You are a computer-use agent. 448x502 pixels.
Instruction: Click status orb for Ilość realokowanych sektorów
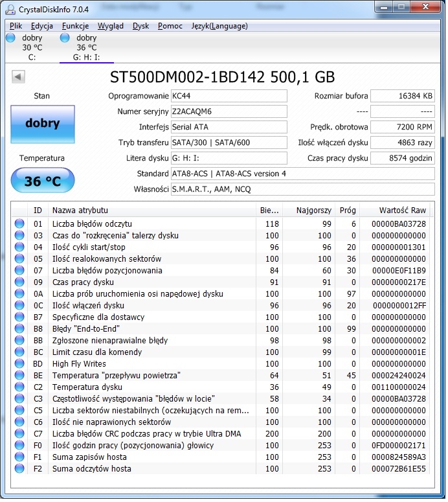[19, 258]
